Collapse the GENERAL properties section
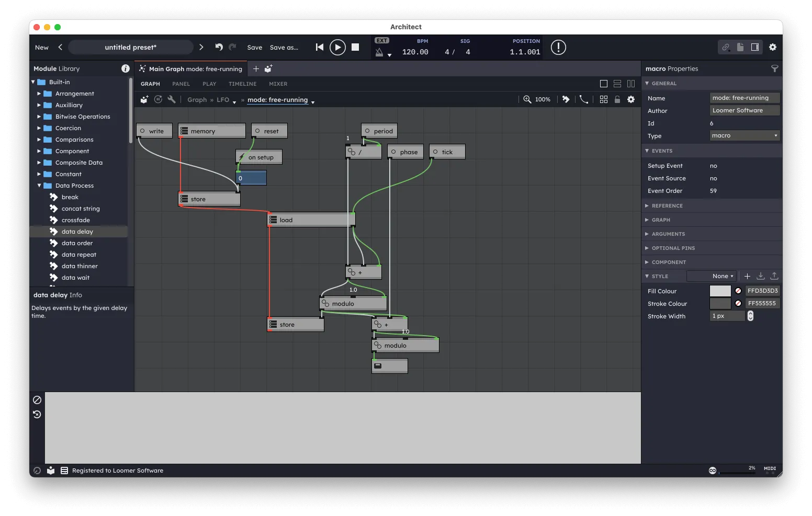The height and width of the screenshot is (516, 812). pyautogui.click(x=647, y=84)
